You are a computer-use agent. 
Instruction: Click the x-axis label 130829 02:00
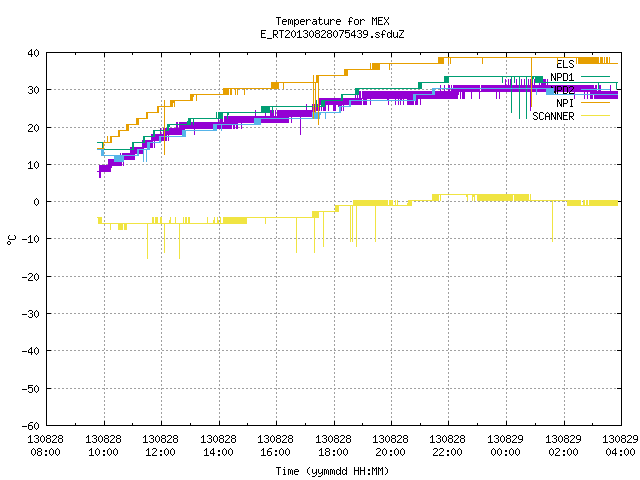coord(564,446)
